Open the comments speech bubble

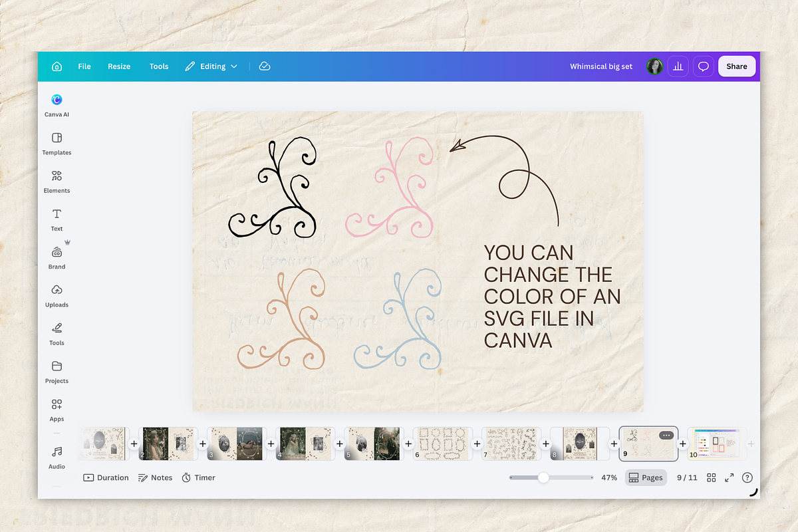(x=703, y=66)
